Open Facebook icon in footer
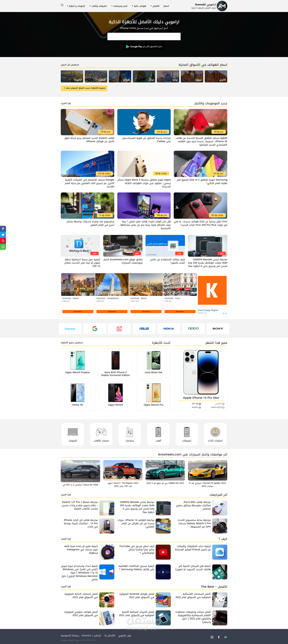288x644 pixels. 219,637
